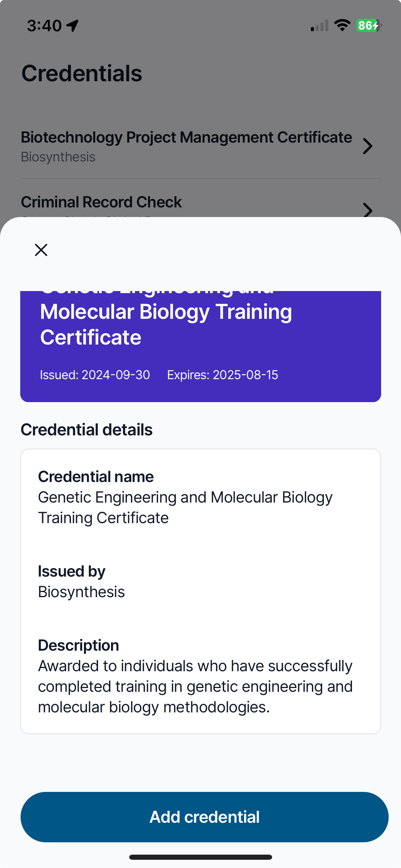Open the Criminal Record Check entry

(x=101, y=202)
